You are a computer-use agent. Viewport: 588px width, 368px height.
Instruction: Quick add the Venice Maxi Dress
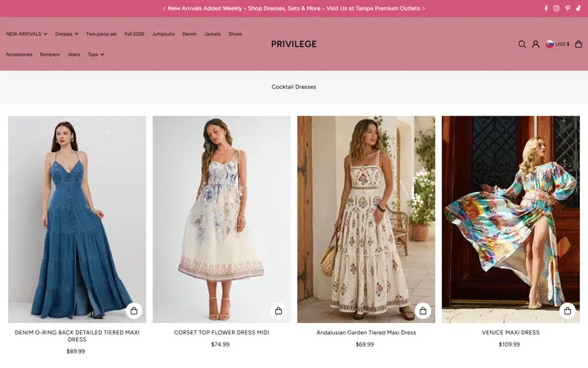point(568,311)
